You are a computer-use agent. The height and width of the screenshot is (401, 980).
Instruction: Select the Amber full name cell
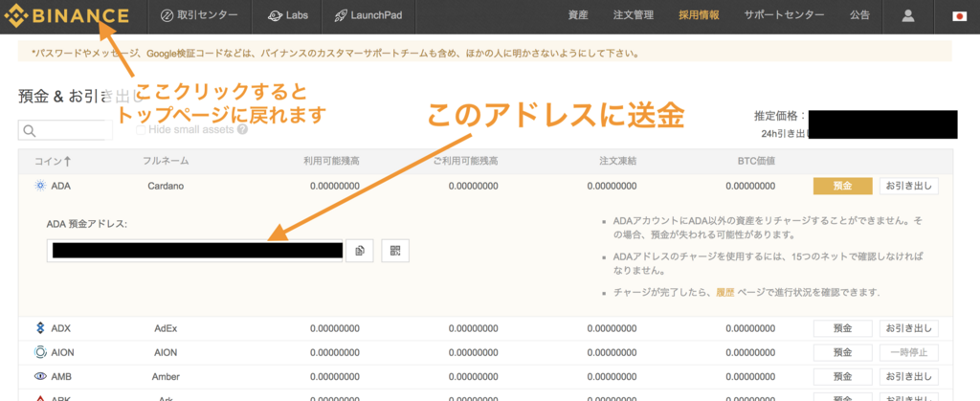click(x=166, y=377)
